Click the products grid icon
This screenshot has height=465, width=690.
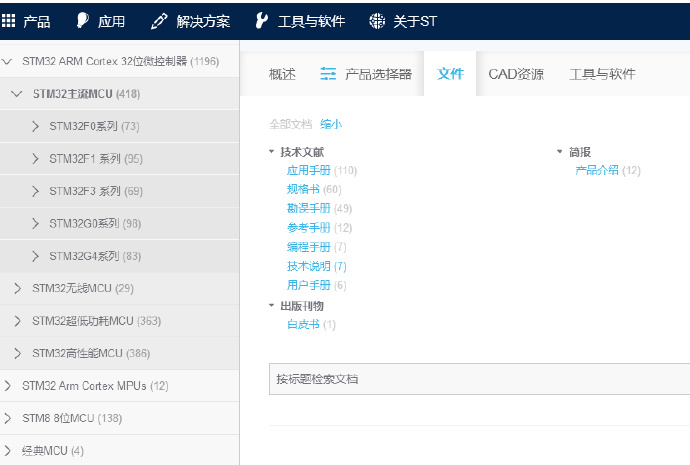(8, 20)
